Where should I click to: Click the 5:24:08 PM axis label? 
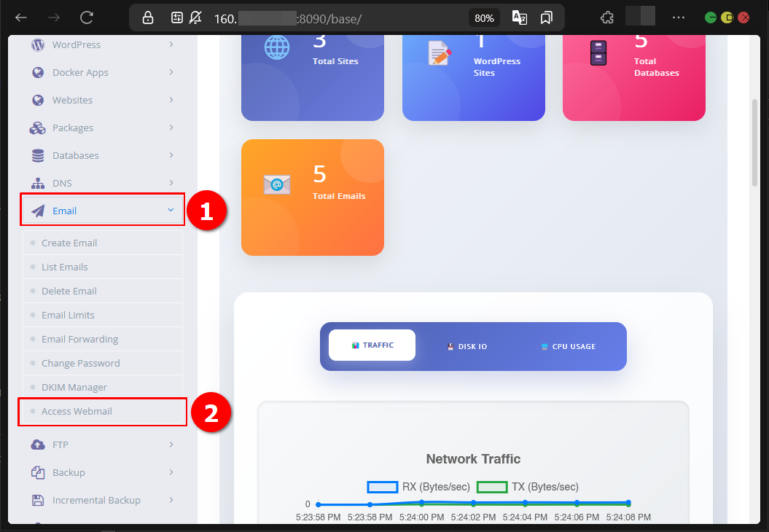tap(629, 517)
